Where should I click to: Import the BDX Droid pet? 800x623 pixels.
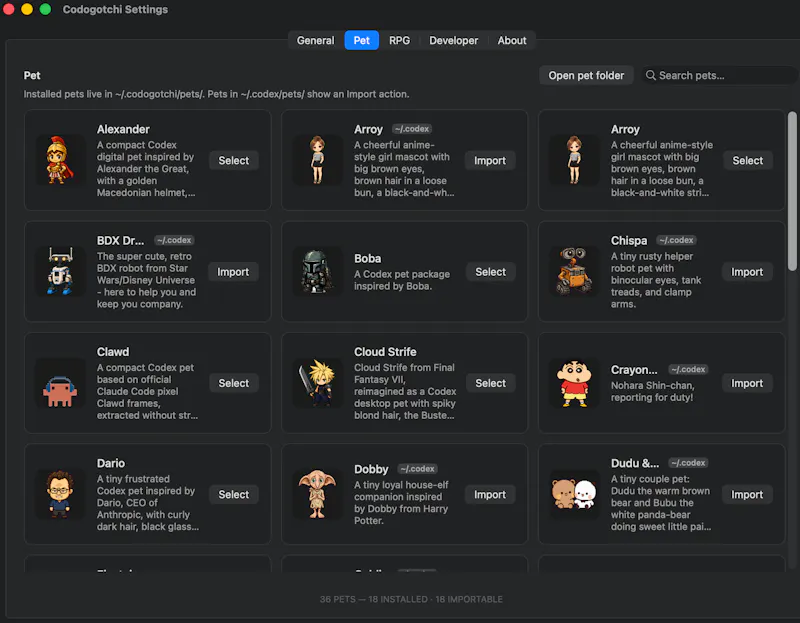tap(233, 272)
